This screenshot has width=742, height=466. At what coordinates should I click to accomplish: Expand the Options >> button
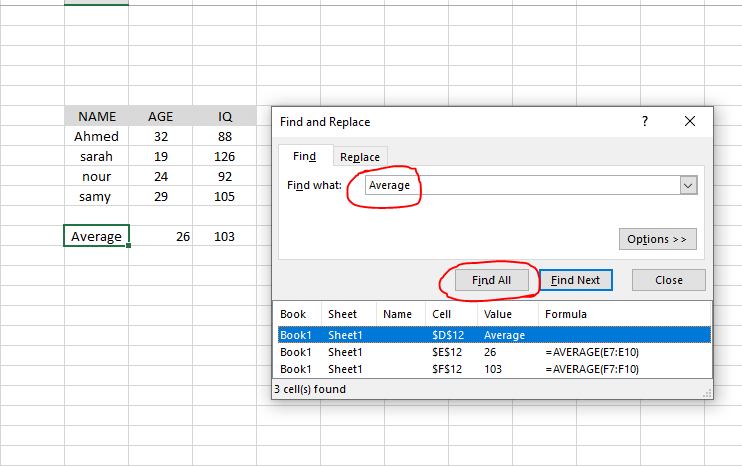pyautogui.click(x=657, y=239)
